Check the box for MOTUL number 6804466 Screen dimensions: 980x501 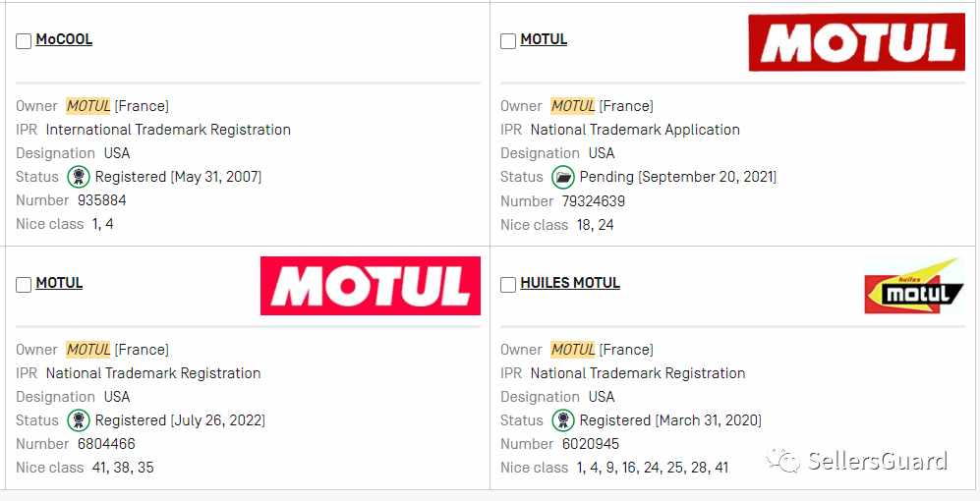tap(24, 285)
